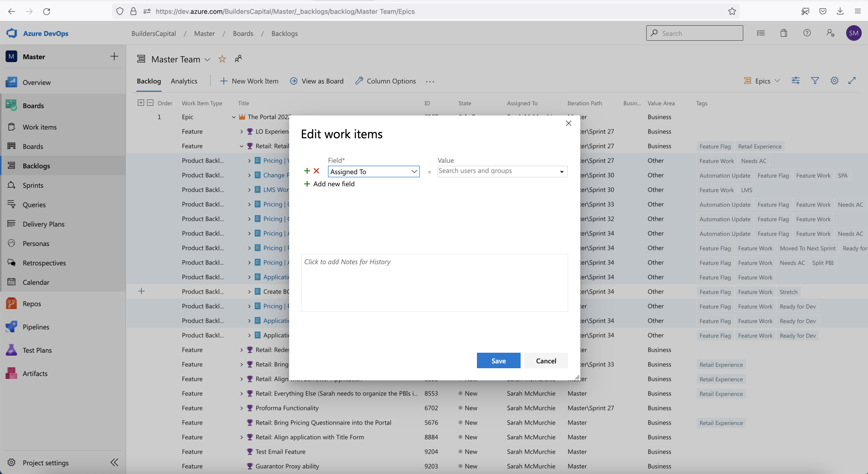This screenshot has width=868, height=474.
Task: Expand the Proforma Functionality feature
Action: pos(242,408)
